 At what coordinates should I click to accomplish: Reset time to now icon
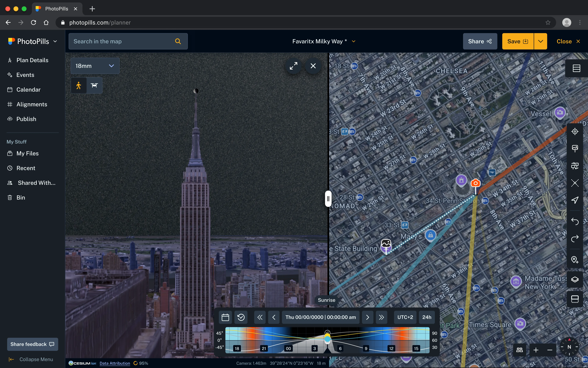[x=241, y=317]
